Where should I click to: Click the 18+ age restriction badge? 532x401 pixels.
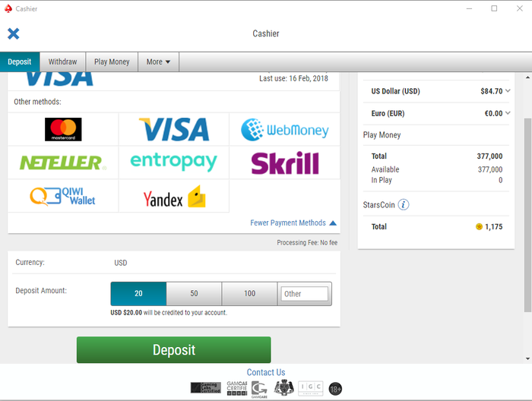pos(335,389)
